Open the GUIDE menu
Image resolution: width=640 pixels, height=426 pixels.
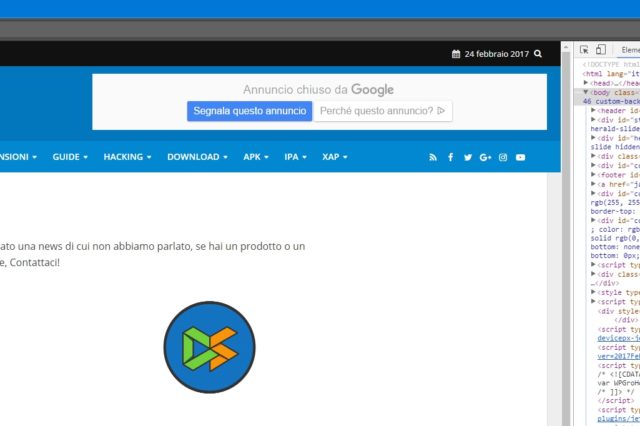[70, 157]
